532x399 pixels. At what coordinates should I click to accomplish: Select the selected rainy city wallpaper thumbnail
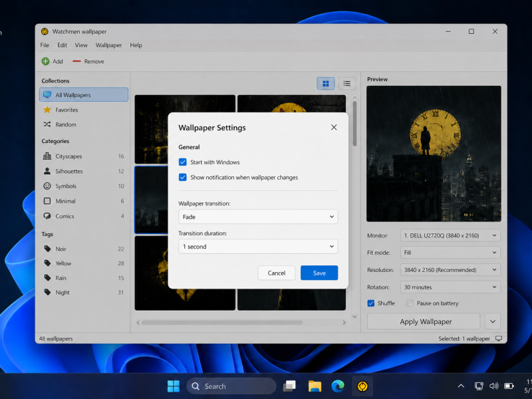pos(152,200)
